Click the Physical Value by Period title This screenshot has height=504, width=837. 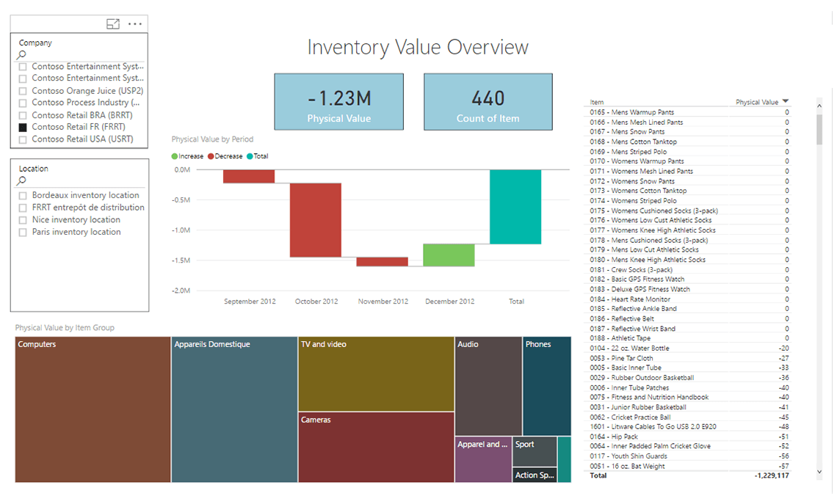(x=212, y=139)
